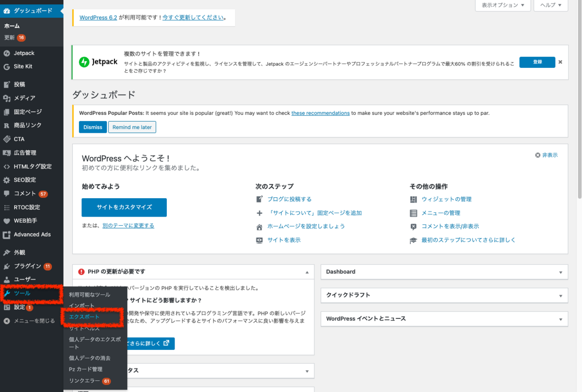Screen dimensions: 582x392
Task: Click the 外観 paintbrush icon
Action: (x=7, y=252)
